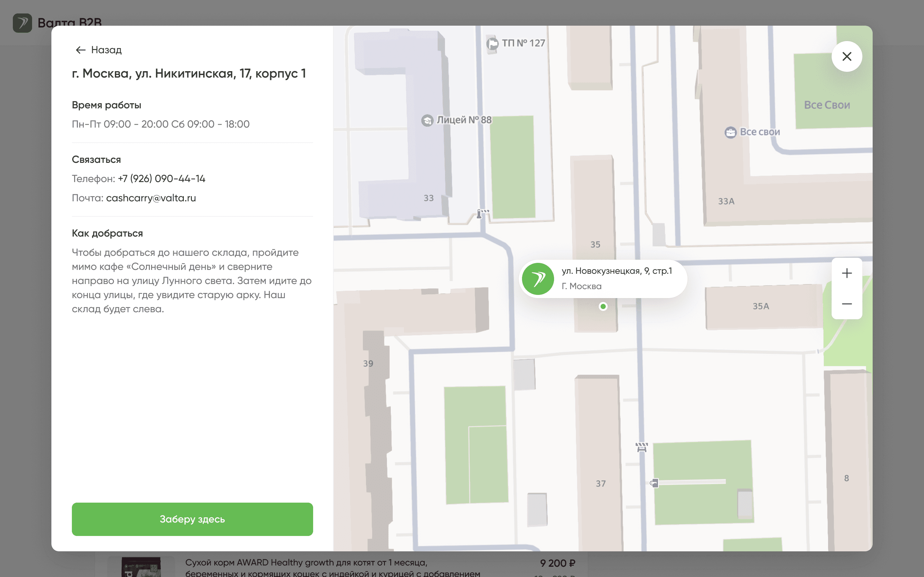The height and width of the screenshot is (577, 924).
Task: Click the barrier gate icon near building 33
Action: point(482,213)
